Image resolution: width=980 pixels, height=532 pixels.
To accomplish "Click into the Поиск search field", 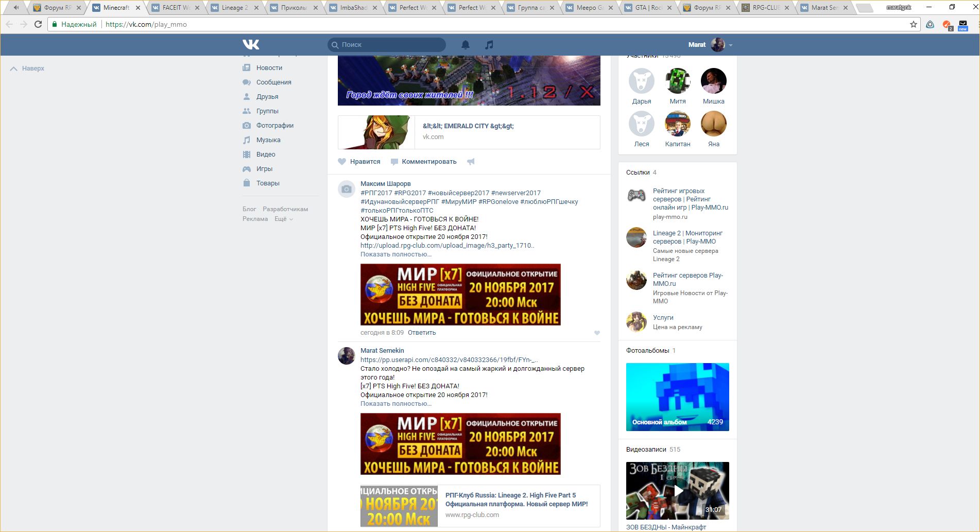I will (387, 45).
